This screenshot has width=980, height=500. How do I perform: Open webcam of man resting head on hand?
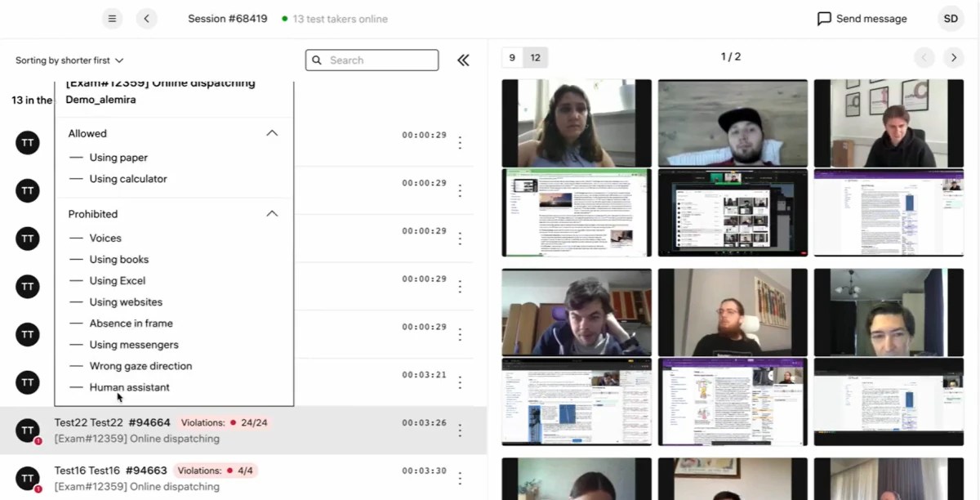[x=577, y=313]
